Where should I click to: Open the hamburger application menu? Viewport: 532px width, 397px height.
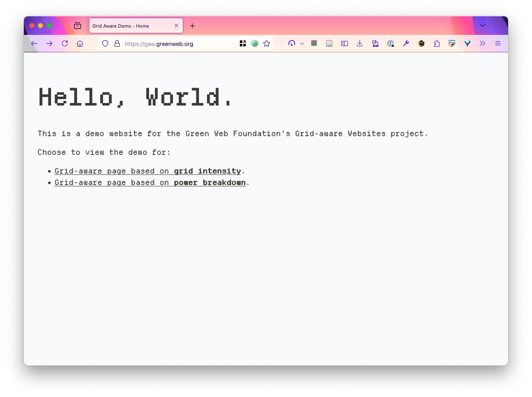click(498, 43)
